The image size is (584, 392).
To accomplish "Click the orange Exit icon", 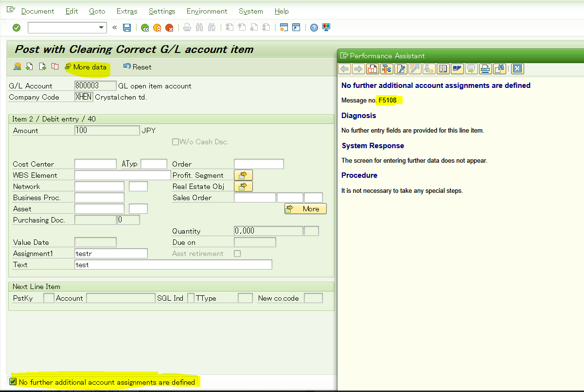I will [157, 28].
